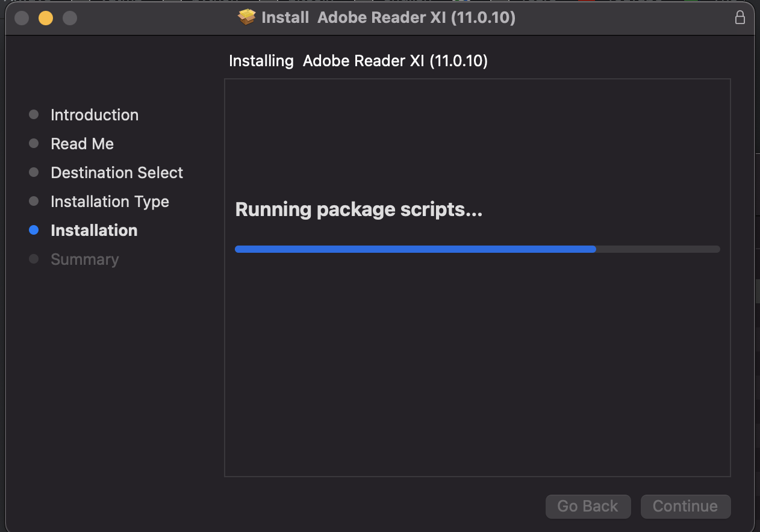Click the "Installing Adobe Reader XI" heading

[358, 61]
